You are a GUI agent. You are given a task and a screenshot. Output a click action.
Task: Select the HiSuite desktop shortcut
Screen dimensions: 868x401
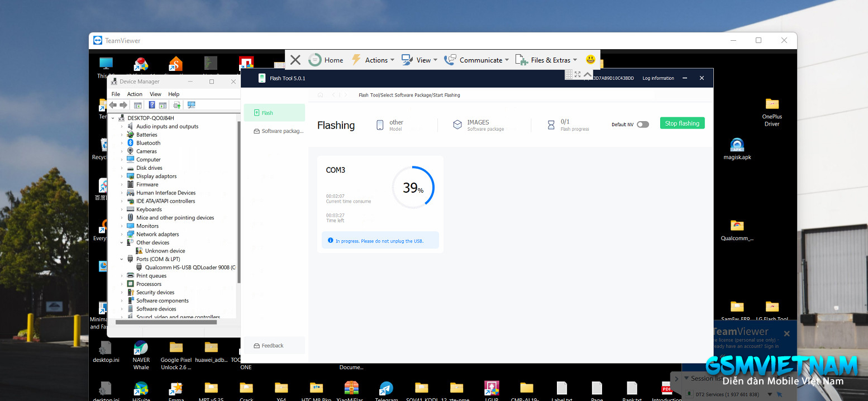141,391
